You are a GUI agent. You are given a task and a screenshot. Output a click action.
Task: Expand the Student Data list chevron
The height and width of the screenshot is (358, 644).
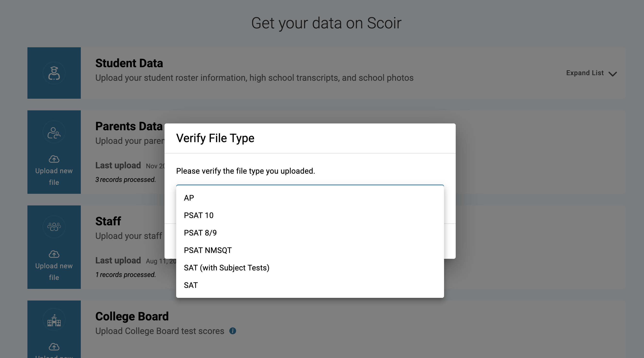pyautogui.click(x=612, y=74)
